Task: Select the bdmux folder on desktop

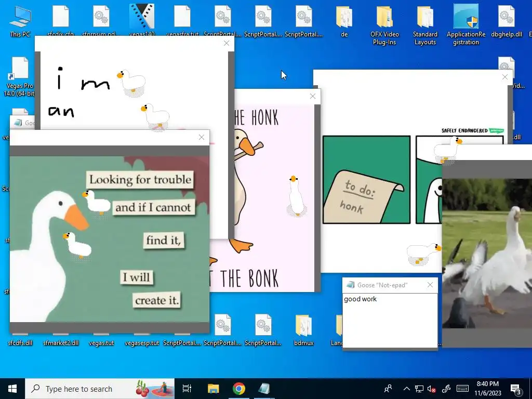Action: tap(303, 330)
